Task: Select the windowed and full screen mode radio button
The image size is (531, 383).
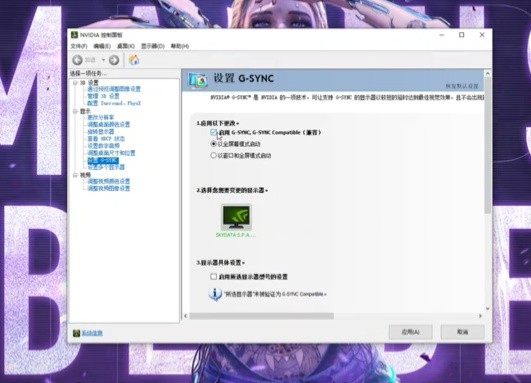Action: point(213,155)
